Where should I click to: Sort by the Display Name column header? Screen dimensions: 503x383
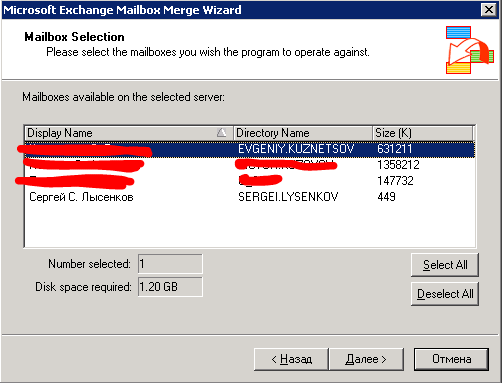(129, 133)
